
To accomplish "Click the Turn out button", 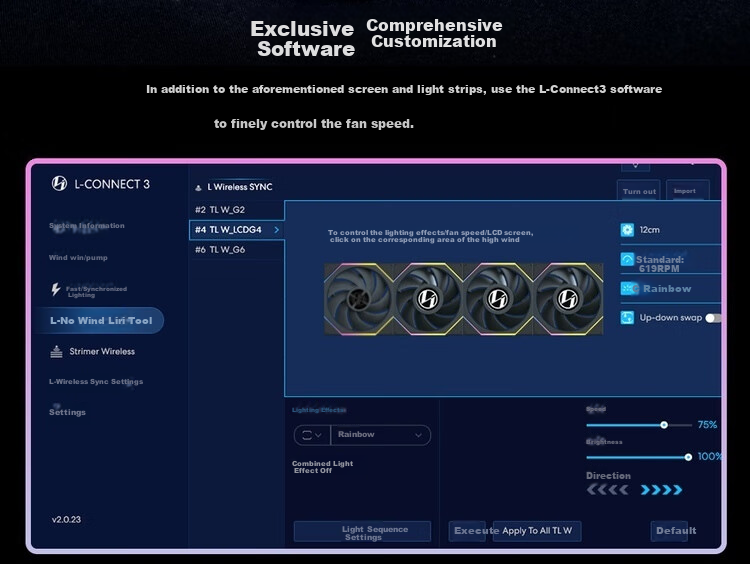I will tap(639, 191).
